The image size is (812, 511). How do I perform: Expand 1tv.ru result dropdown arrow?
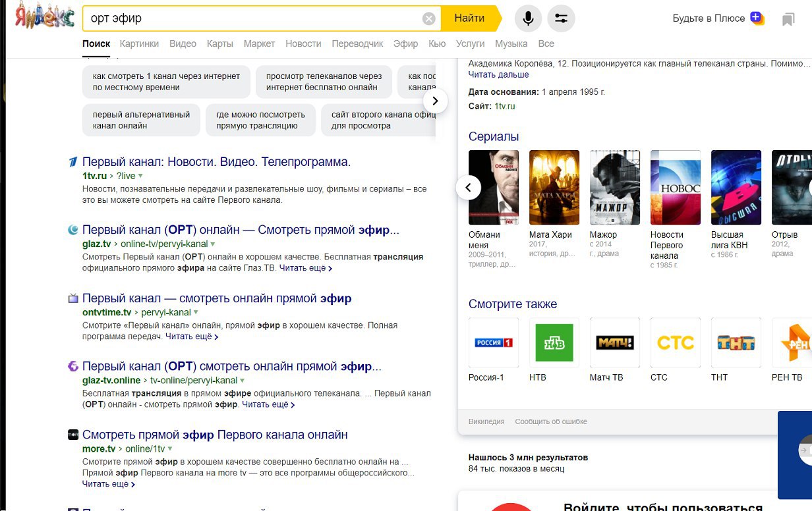tap(140, 176)
